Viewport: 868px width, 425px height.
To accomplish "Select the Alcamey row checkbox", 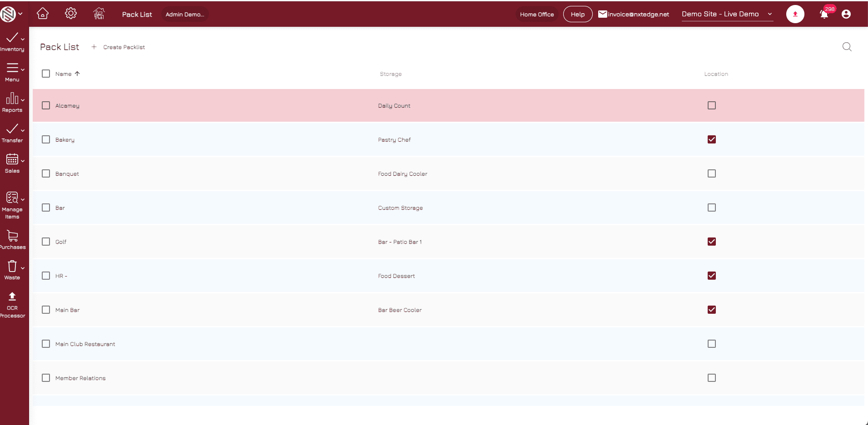I will [46, 105].
